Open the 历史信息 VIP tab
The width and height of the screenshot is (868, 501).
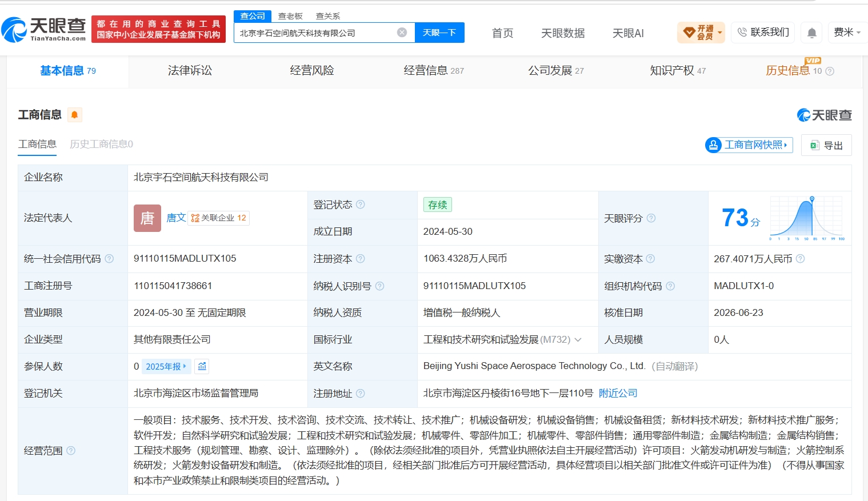794,70
